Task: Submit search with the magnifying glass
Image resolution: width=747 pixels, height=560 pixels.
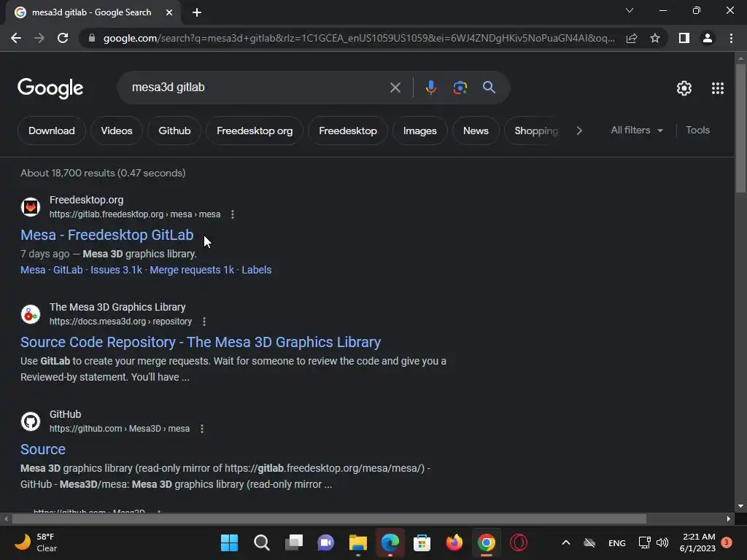Action: [x=489, y=87]
